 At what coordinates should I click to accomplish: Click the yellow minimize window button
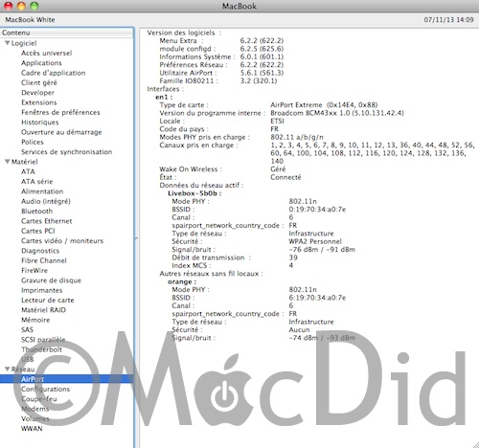click(x=21, y=6)
